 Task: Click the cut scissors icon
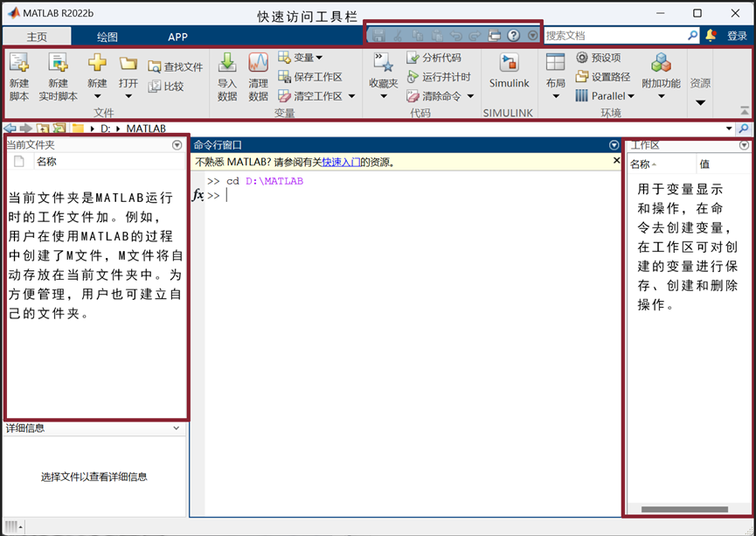coord(398,35)
